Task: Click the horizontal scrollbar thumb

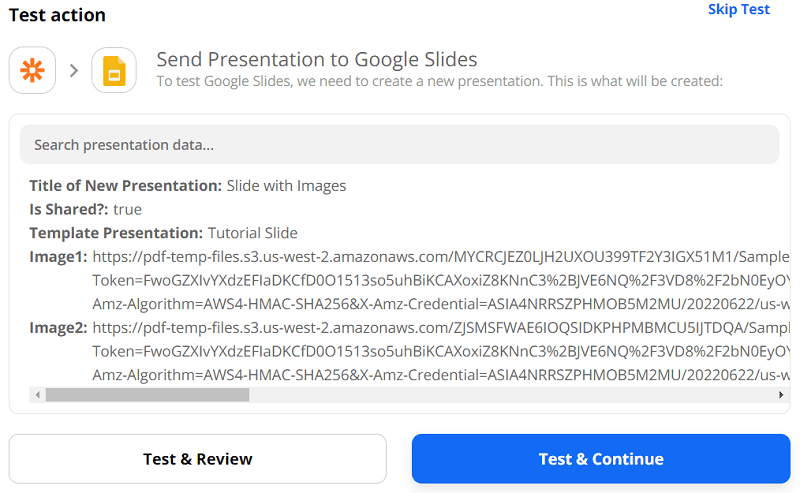Action: click(147, 395)
